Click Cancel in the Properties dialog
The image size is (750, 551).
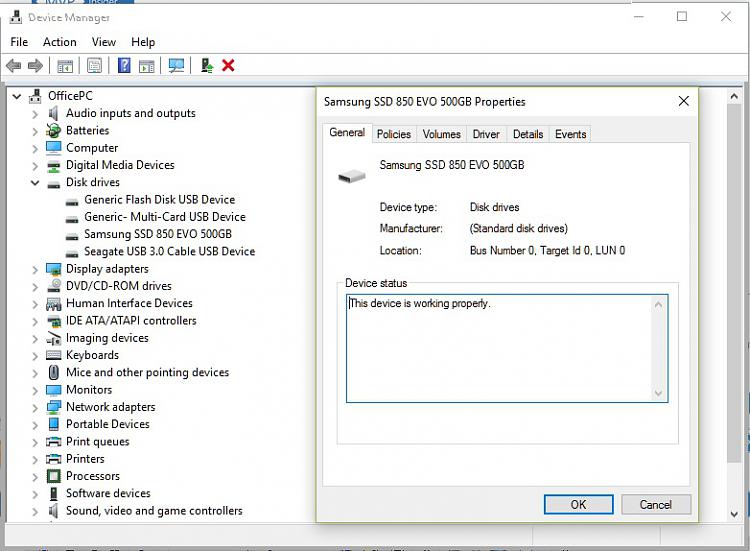click(656, 505)
